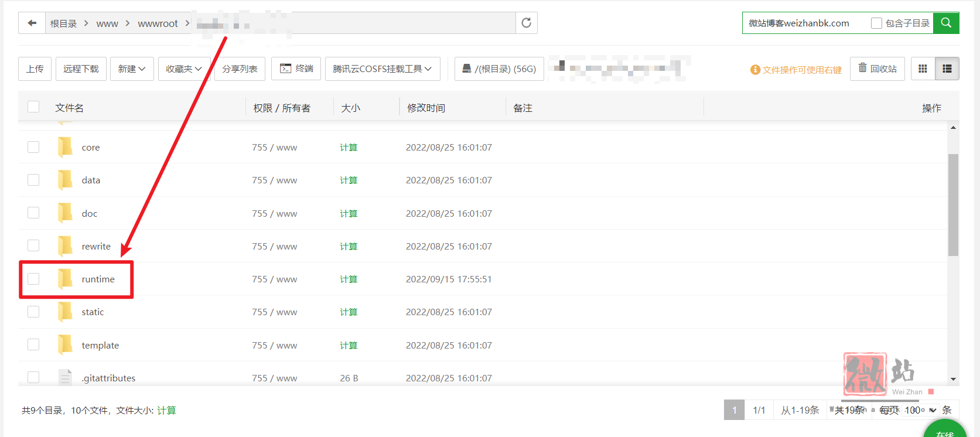Click the scrollbar down arrow
The image size is (980, 437).
953,379
